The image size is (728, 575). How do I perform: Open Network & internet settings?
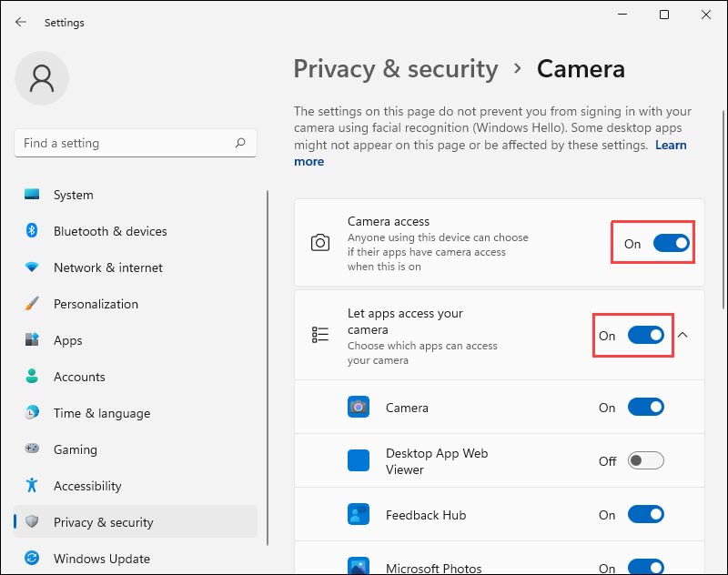click(x=135, y=267)
